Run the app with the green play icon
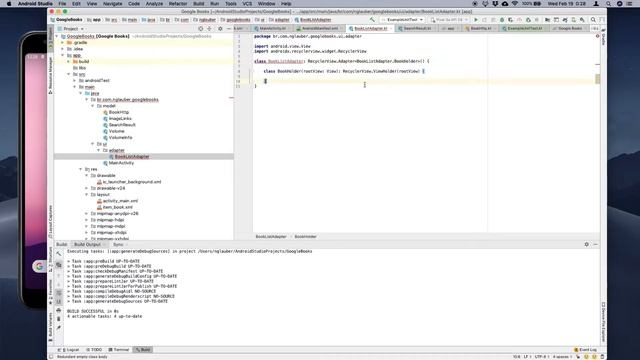 (476, 20)
